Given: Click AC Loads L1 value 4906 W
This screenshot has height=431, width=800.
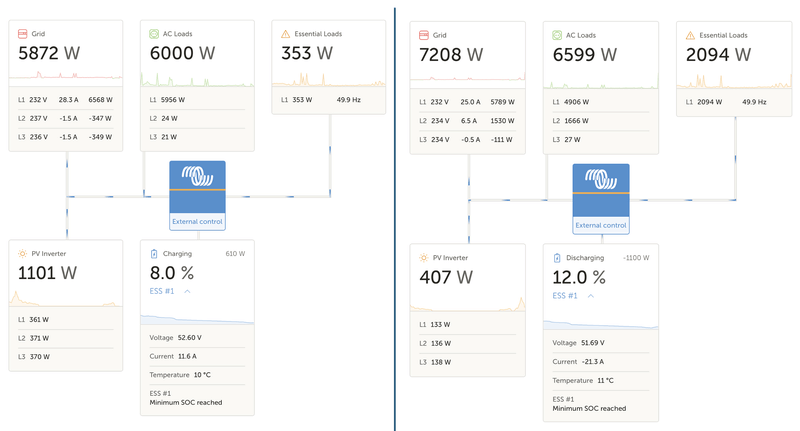Looking at the screenshot, I should click(x=577, y=102).
